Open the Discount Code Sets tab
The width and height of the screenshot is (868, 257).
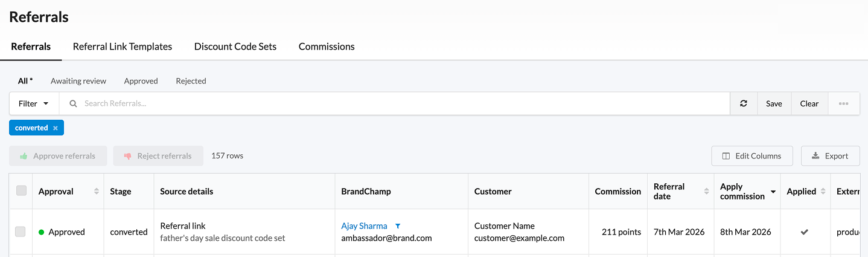coord(235,47)
